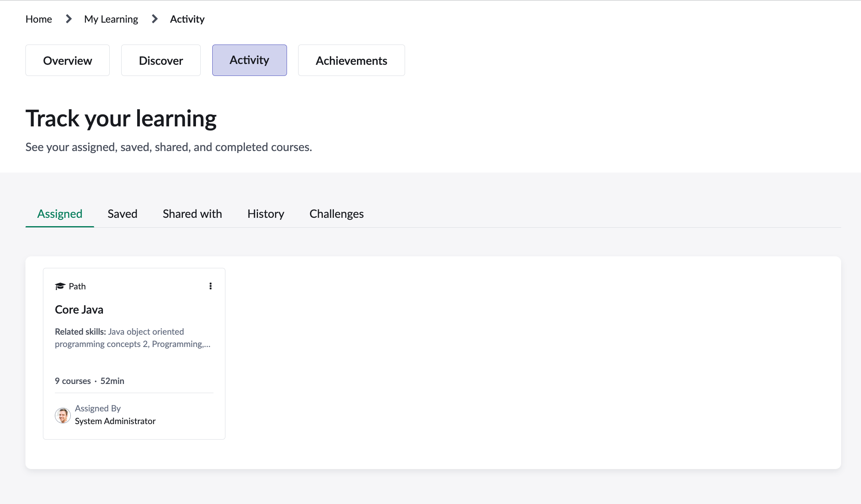Viewport: 861px width, 504px height.
Task: Click the 'Assigned By' label
Action: pyautogui.click(x=98, y=408)
